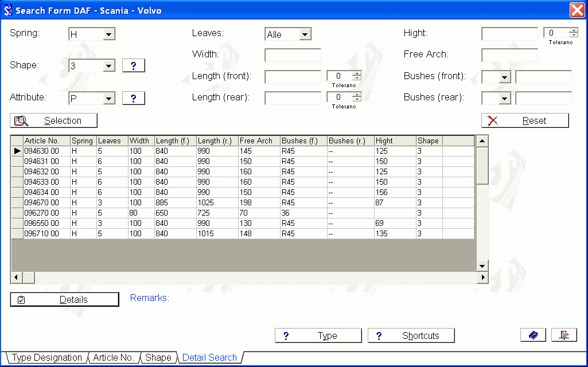Click the Length (front) input field
The image size is (588, 367).
click(x=293, y=77)
